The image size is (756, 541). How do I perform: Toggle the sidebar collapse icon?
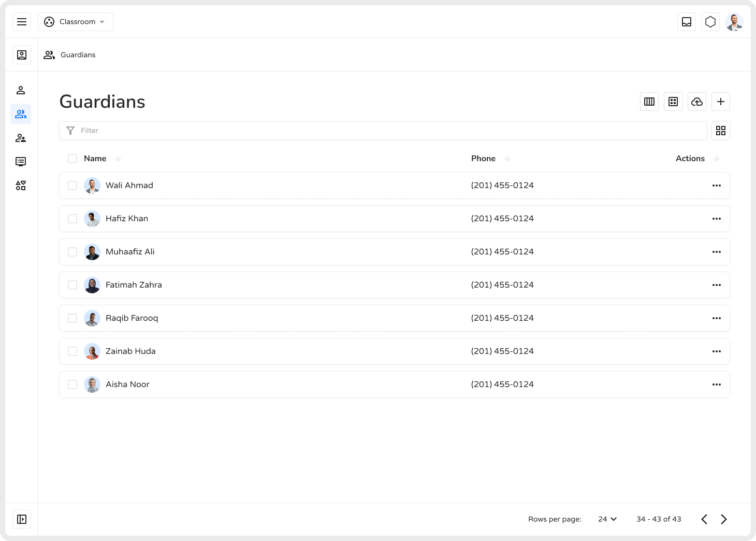22,519
